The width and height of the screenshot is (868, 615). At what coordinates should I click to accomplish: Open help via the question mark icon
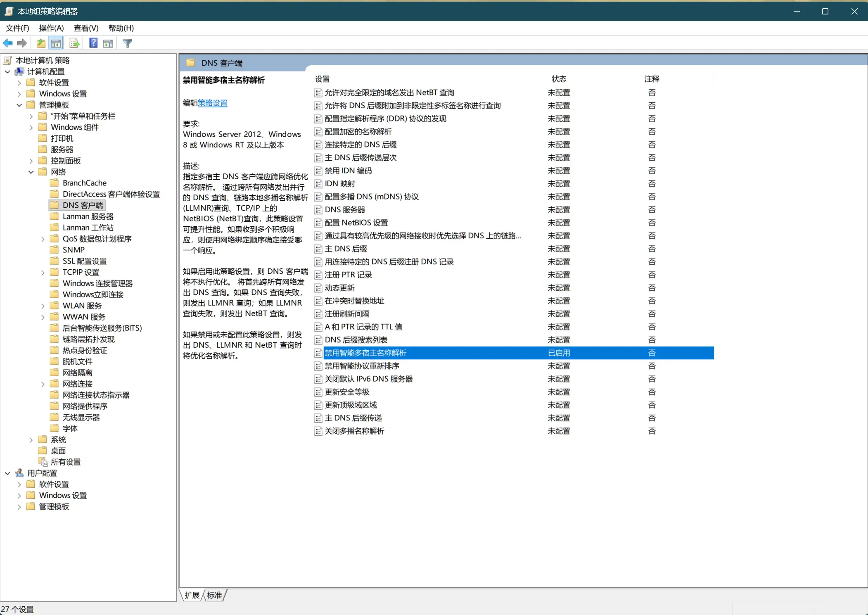coord(93,43)
